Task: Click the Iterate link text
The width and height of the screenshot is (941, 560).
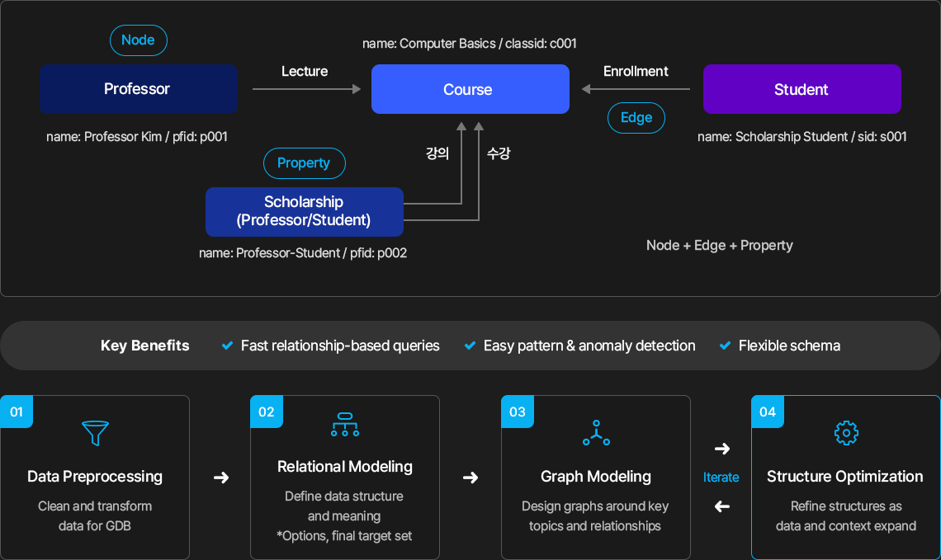Action: (721, 478)
